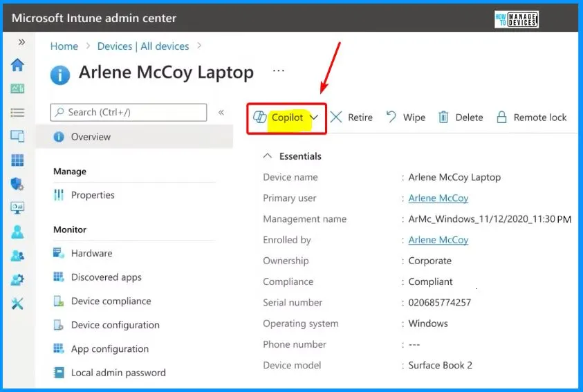Go to Home breadcrumb link
Screen dimensions: 583x392
[x=64, y=46]
